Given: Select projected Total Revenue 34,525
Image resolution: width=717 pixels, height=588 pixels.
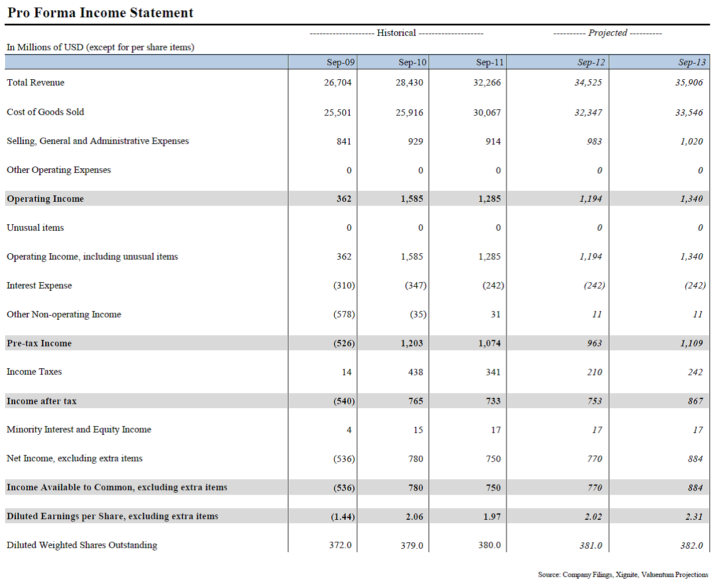Looking at the screenshot, I should click(588, 83).
